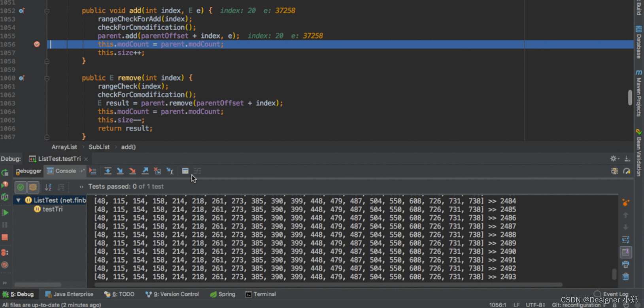Screen dimensions: 644x308
Task: Click the Trace Current Stream Chain icon
Action: (x=197, y=171)
